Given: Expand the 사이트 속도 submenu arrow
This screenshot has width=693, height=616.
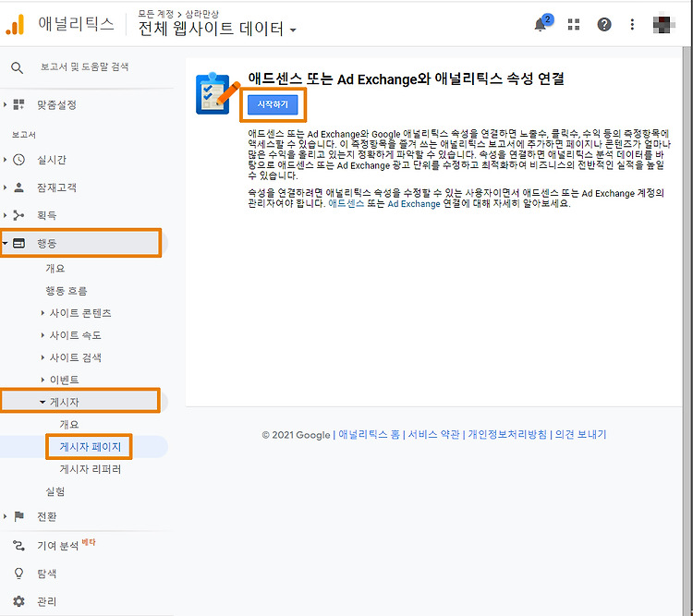Looking at the screenshot, I should coord(43,335).
